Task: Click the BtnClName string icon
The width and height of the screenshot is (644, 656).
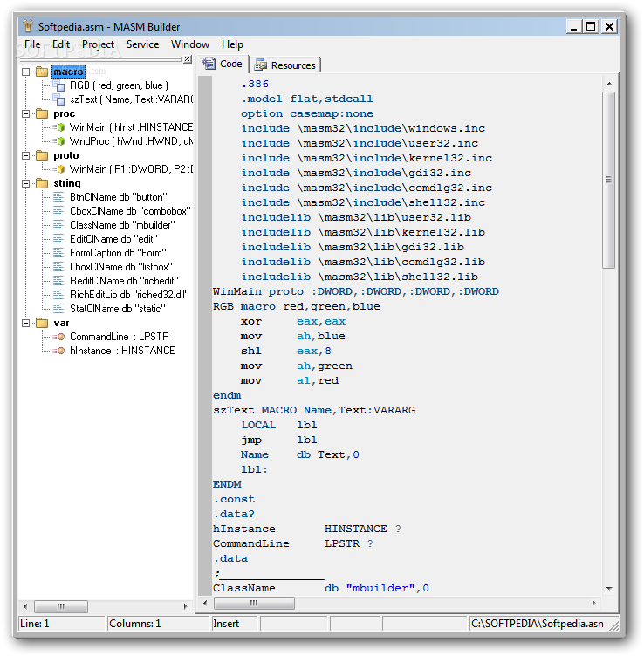Action: pyautogui.click(x=58, y=197)
